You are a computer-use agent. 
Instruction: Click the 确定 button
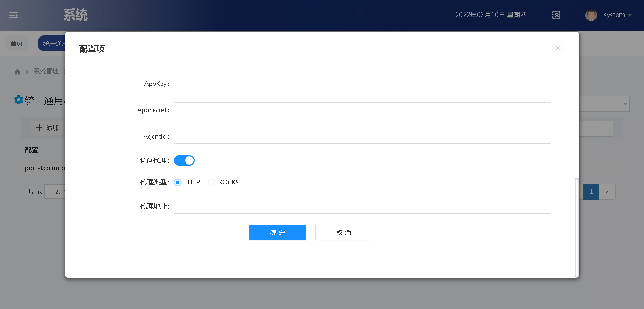pos(277,233)
